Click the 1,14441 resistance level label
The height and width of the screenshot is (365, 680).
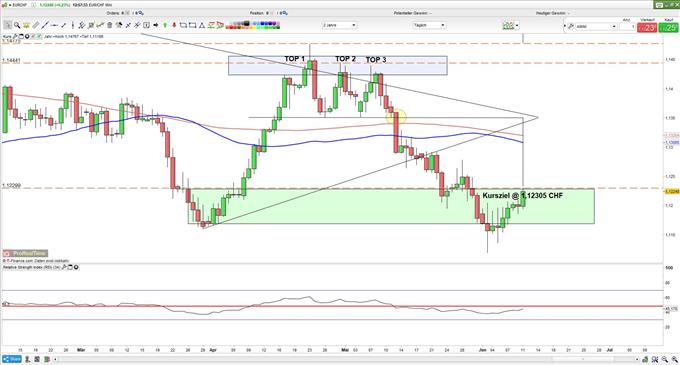(x=11, y=60)
